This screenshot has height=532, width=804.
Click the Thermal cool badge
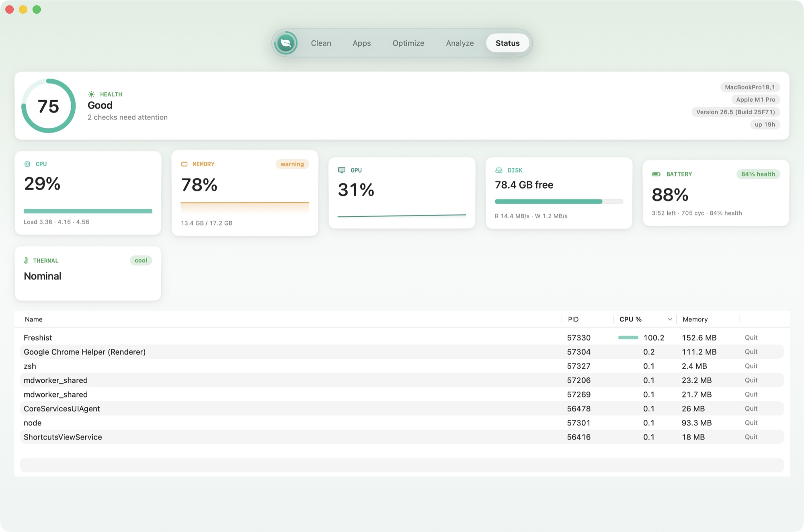point(141,261)
